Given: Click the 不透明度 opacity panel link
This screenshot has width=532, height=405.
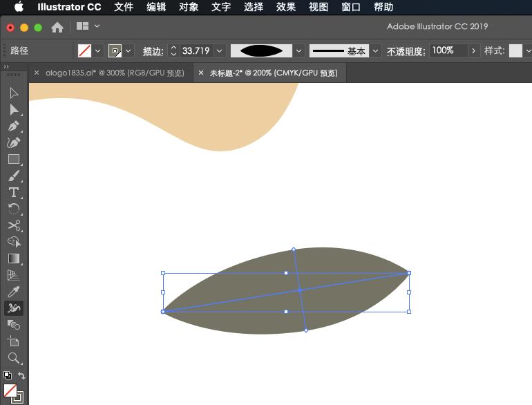Looking at the screenshot, I should [406, 51].
